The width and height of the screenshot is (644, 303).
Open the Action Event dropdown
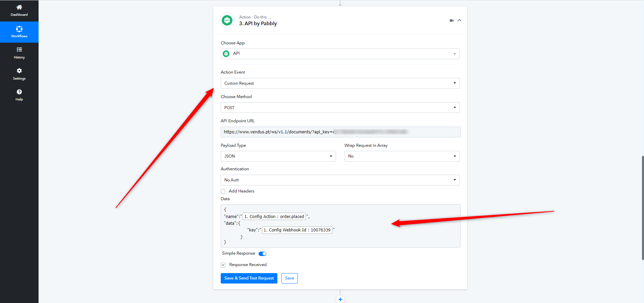(x=340, y=83)
